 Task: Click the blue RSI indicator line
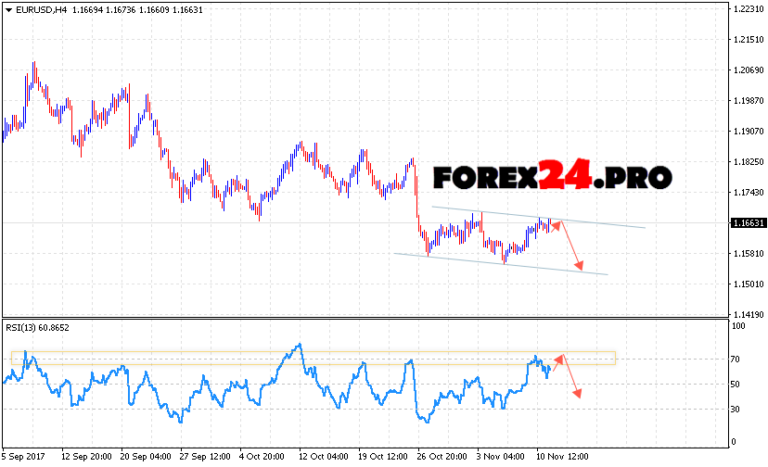click(200, 385)
